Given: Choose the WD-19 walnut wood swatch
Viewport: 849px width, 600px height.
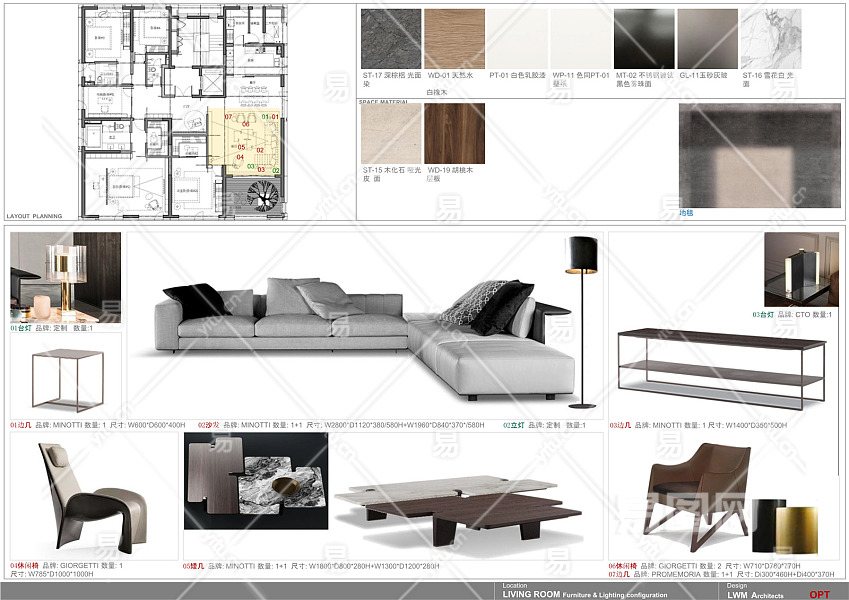Looking at the screenshot, I should click(x=454, y=133).
